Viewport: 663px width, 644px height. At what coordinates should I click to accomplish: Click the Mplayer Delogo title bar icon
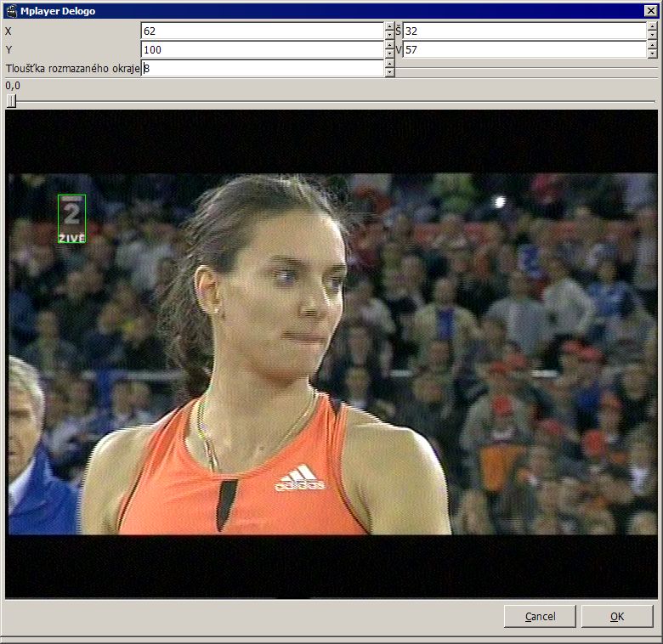[11, 11]
